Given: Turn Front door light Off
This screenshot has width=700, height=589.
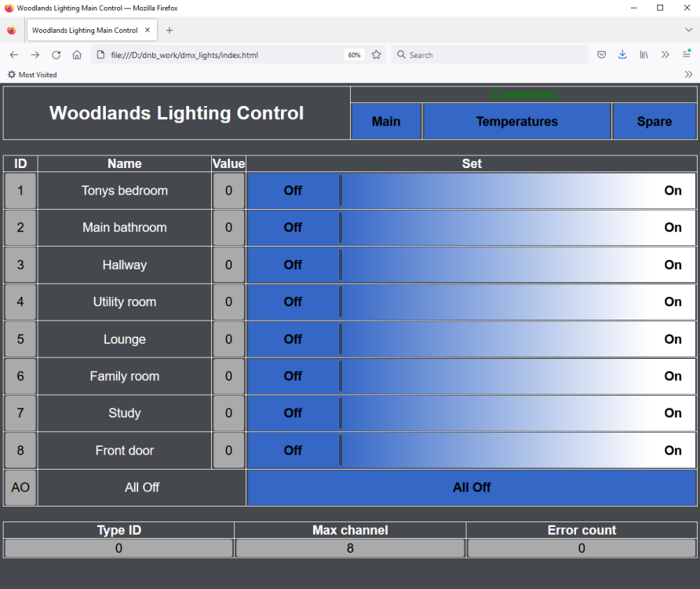Looking at the screenshot, I should coord(293,451).
